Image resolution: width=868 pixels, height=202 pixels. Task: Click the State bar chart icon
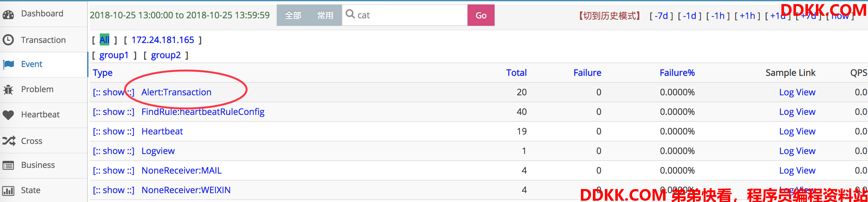click(8, 191)
